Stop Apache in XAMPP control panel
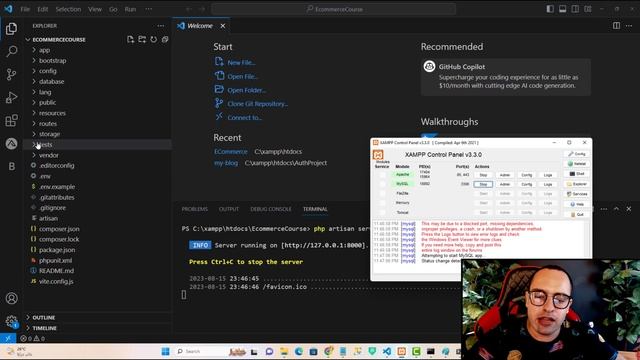Viewport: 640px width, 360px height. (x=483, y=175)
